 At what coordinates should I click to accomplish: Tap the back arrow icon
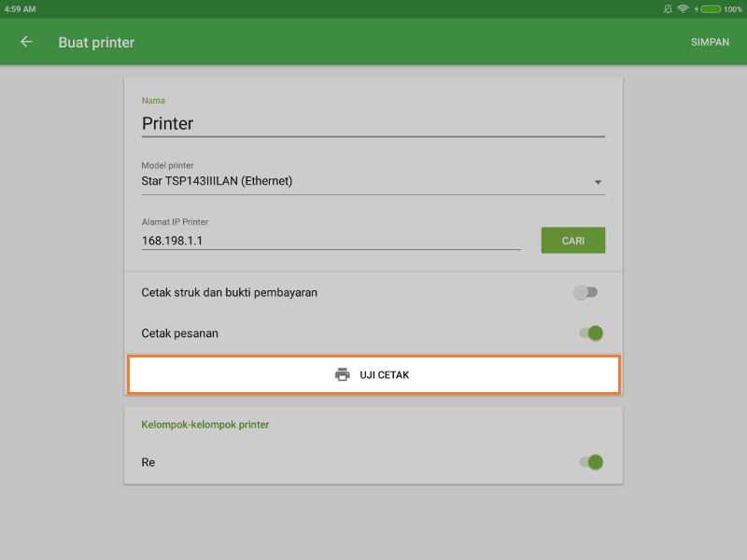click(26, 42)
